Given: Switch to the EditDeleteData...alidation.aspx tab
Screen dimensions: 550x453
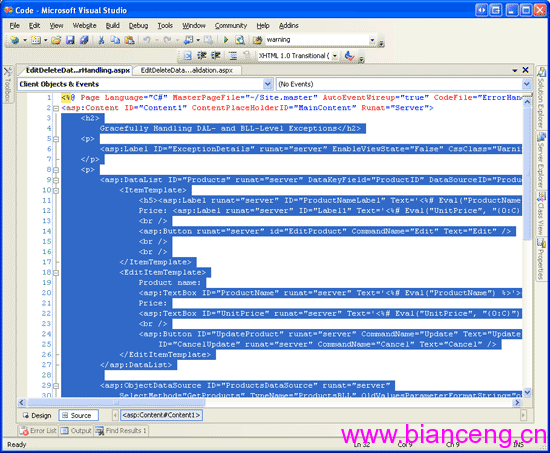Looking at the screenshot, I should click(187, 71).
